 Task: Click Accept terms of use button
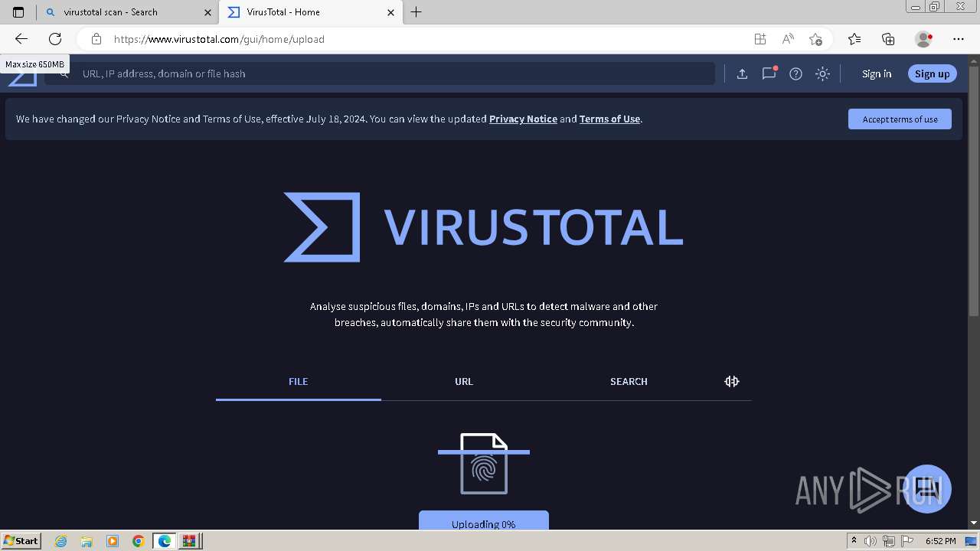tap(900, 119)
